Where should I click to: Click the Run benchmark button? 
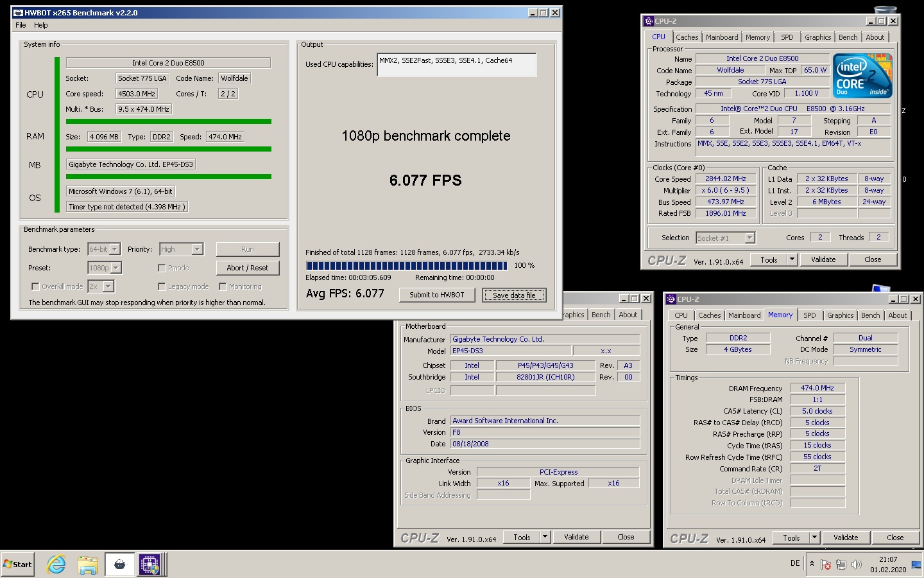[248, 249]
